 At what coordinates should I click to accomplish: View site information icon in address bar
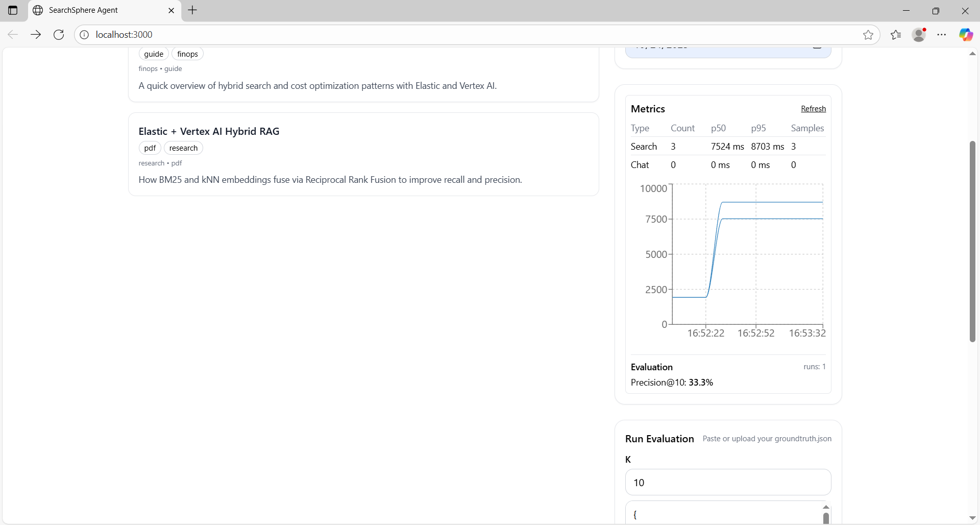click(84, 35)
